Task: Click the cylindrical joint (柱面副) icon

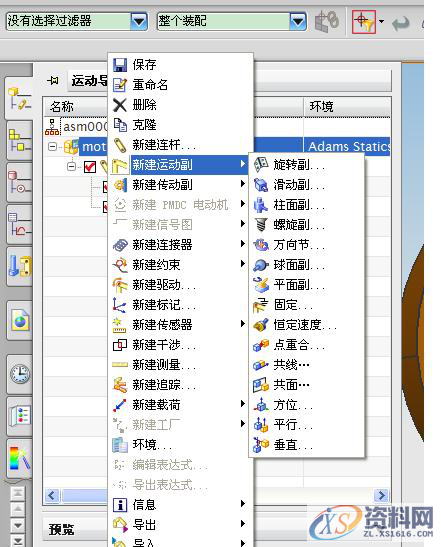Action: [261, 205]
